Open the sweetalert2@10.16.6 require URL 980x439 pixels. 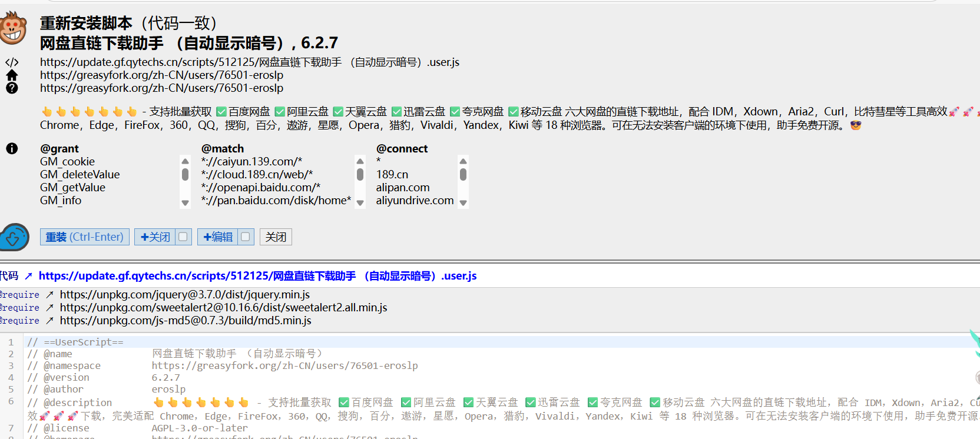tap(224, 307)
